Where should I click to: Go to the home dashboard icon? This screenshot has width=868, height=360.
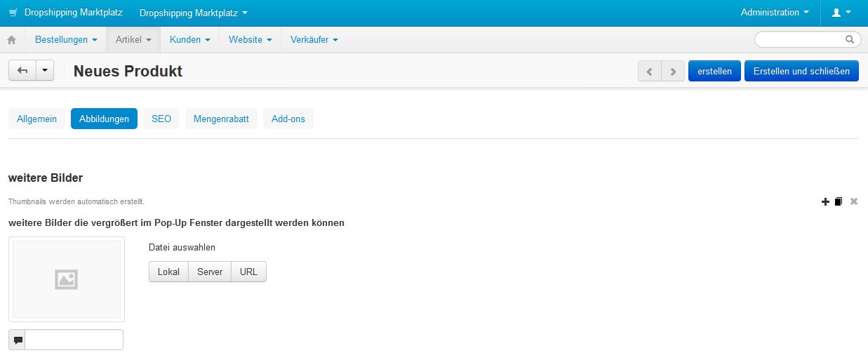point(11,40)
